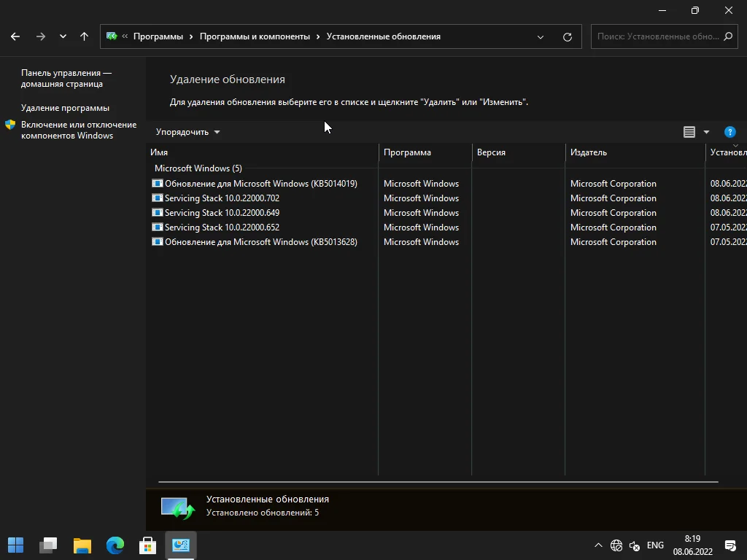Image resolution: width=747 pixels, height=560 pixels.
Task: Open the notification center icon
Action: point(729,545)
